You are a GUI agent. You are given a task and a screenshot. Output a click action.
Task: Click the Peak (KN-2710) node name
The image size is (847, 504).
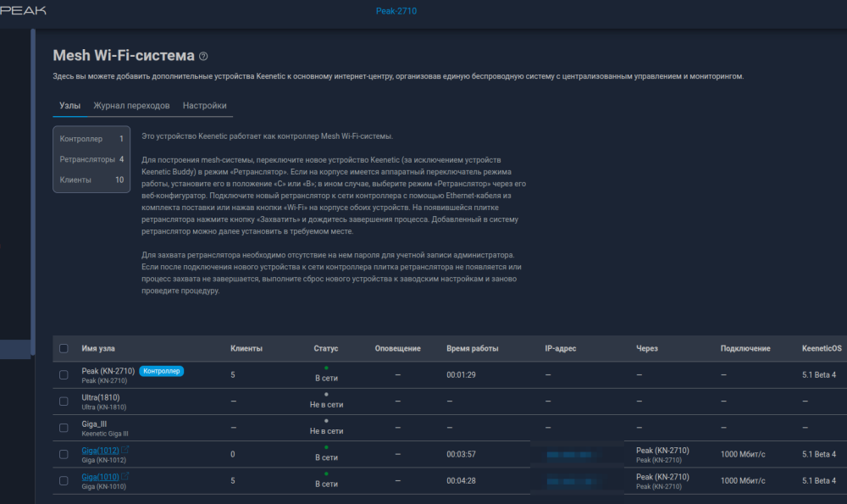tap(108, 370)
